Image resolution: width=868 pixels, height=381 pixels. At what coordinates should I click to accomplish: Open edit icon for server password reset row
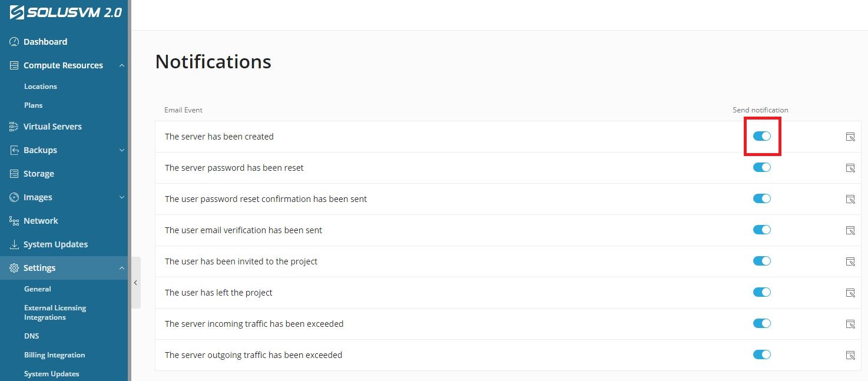pos(850,168)
